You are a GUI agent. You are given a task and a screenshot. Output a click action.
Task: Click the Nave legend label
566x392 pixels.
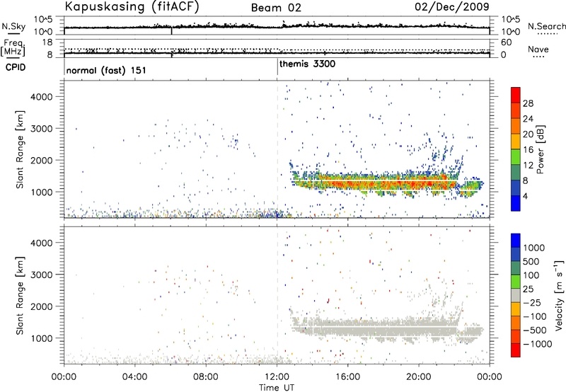click(x=538, y=50)
